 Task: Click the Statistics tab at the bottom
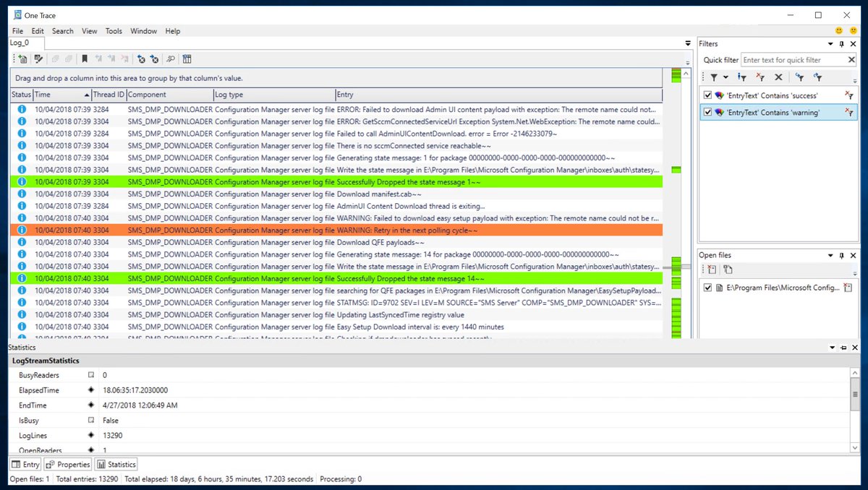[116, 464]
